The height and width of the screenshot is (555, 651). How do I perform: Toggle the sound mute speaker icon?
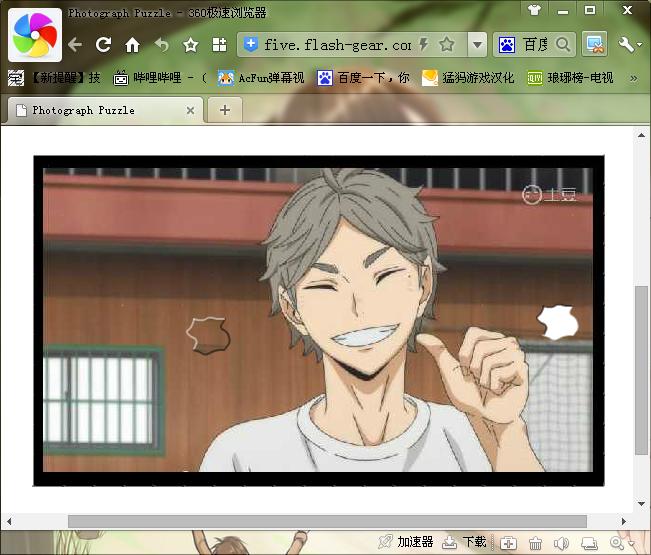(561, 543)
